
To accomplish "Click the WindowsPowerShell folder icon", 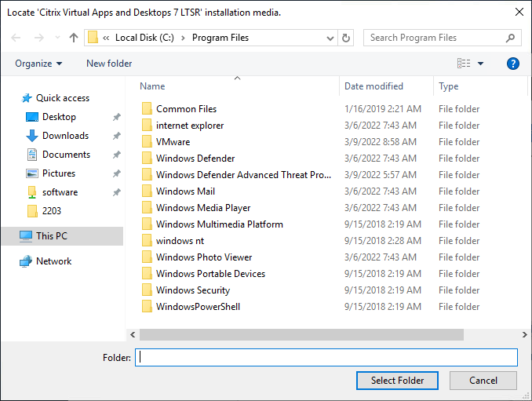I will [147, 307].
